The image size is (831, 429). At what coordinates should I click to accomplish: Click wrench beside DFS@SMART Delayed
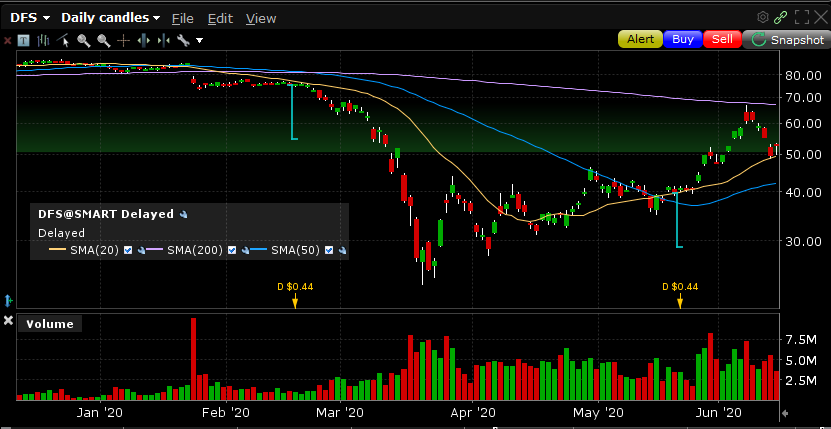point(183,215)
